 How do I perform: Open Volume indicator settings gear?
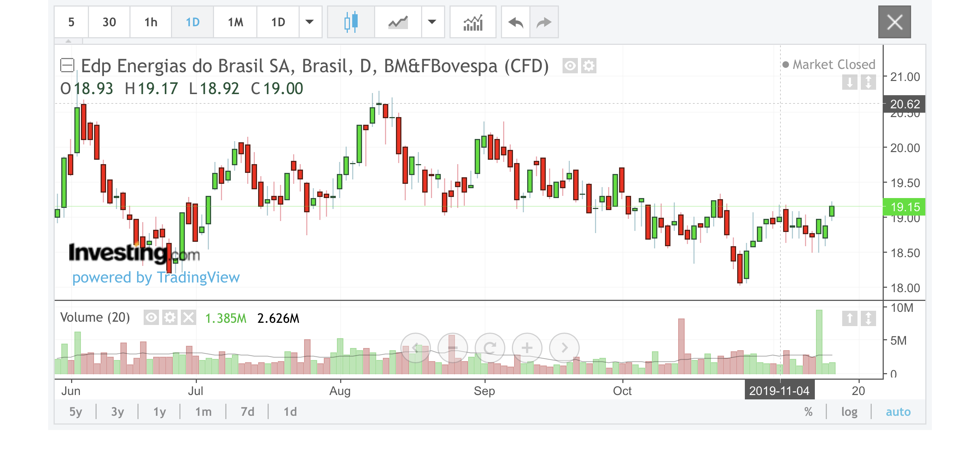pyautogui.click(x=170, y=317)
